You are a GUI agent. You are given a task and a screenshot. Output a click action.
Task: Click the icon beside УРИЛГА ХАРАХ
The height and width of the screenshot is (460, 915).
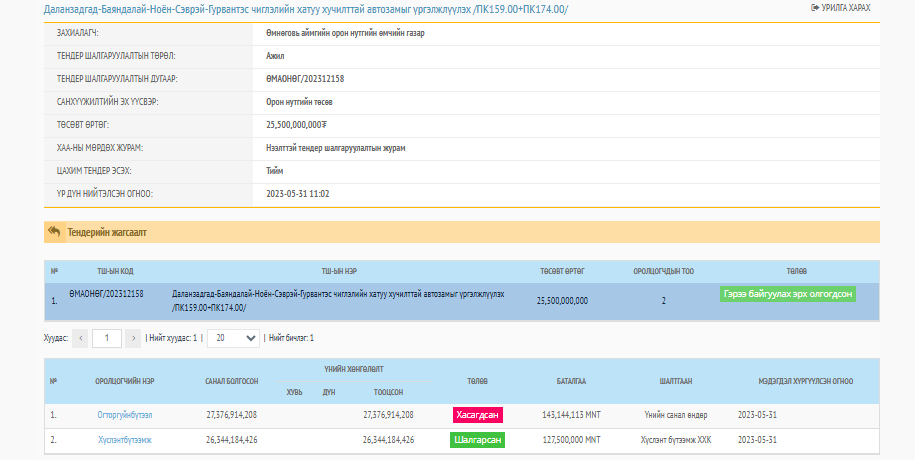click(x=814, y=8)
